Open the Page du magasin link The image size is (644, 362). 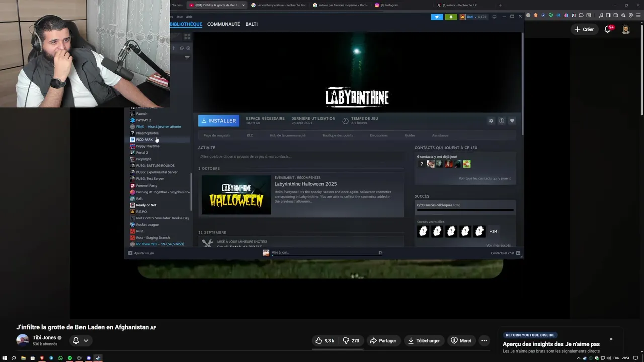click(x=216, y=135)
